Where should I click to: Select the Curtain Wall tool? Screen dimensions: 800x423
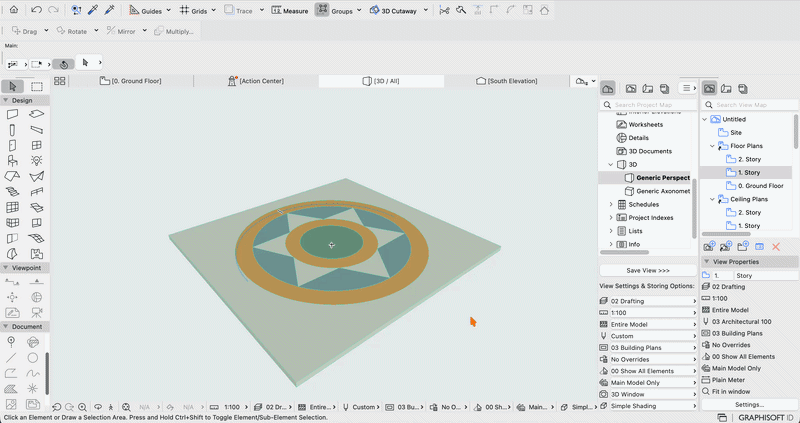click(x=13, y=208)
